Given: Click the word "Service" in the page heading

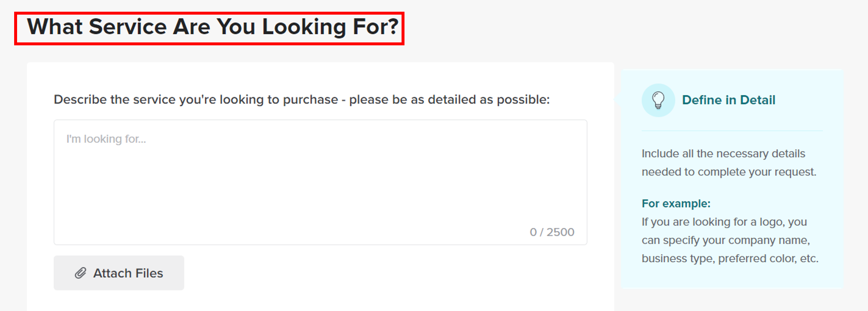Looking at the screenshot, I should (x=128, y=27).
